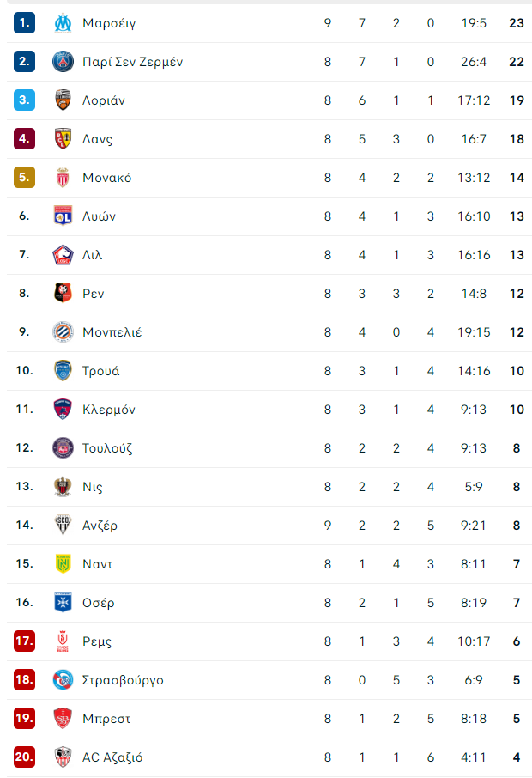Click the Lille club crest

tap(63, 254)
